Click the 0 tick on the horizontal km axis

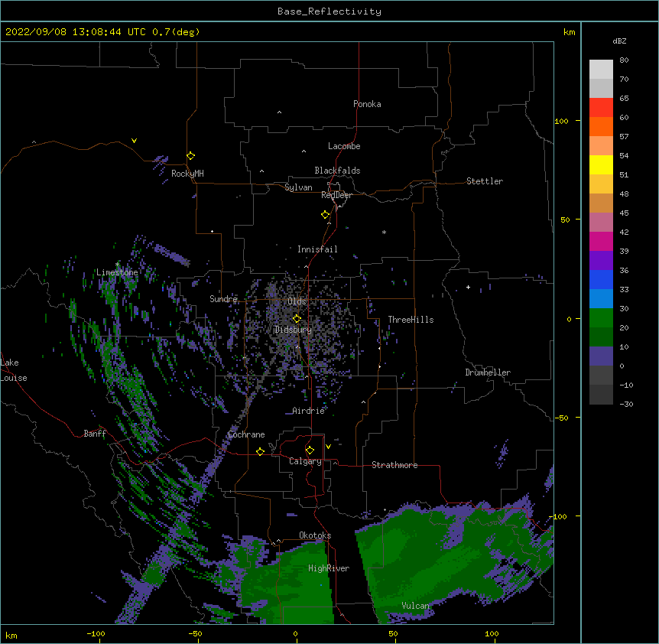point(295,633)
